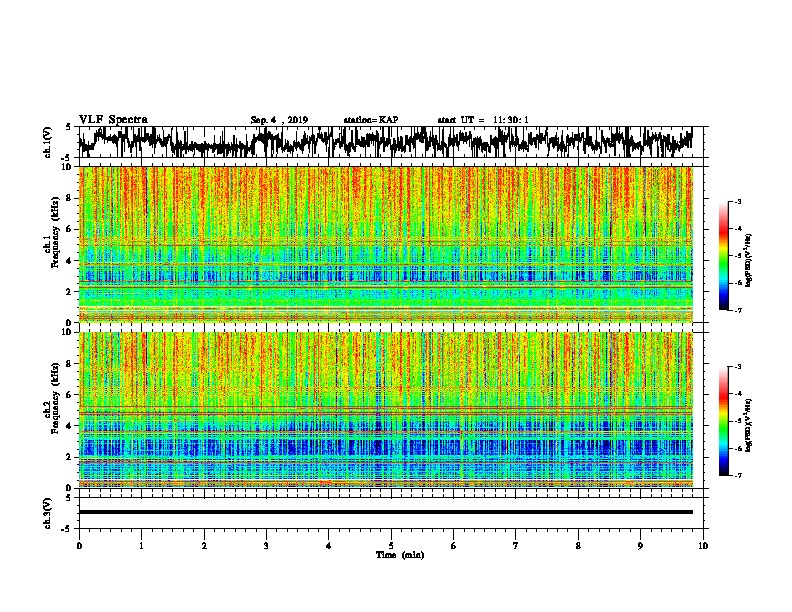Screen dimensions: 792x612
Task: Click the "-7" value on ch.2 colorbar
Action: tap(738, 475)
